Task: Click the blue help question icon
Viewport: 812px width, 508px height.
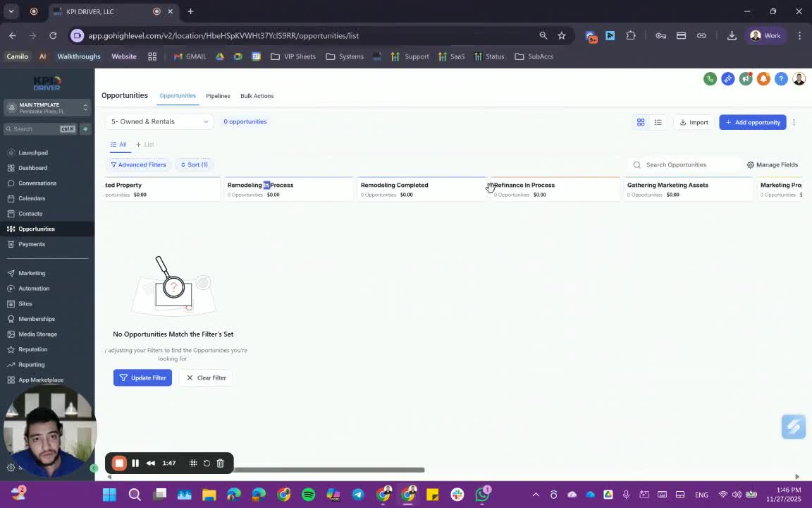Action: (781, 79)
